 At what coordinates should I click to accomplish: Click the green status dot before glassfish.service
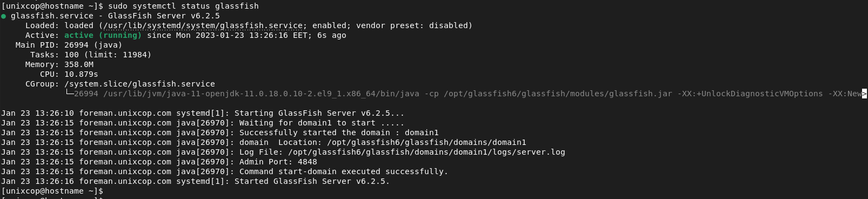point(3,16)
